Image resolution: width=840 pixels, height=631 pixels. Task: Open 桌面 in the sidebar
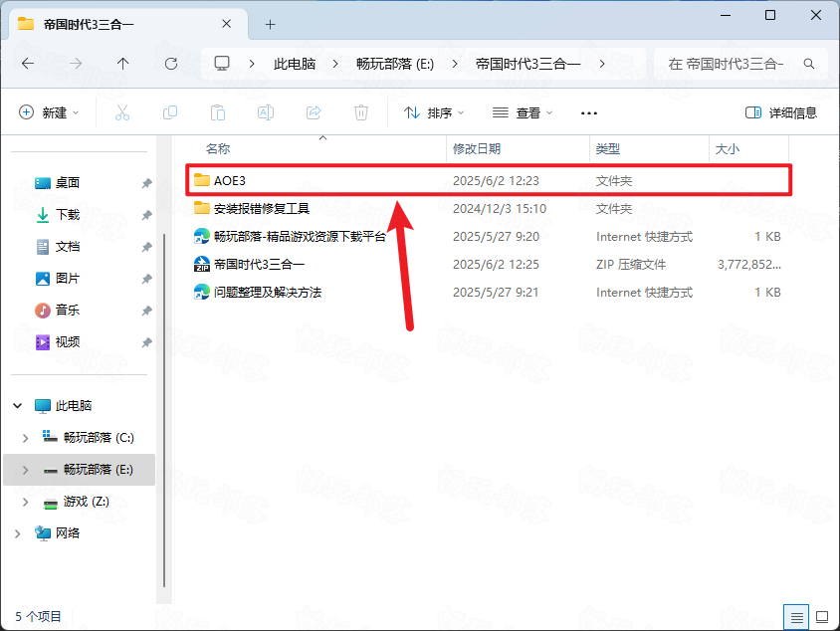point(68,183)
